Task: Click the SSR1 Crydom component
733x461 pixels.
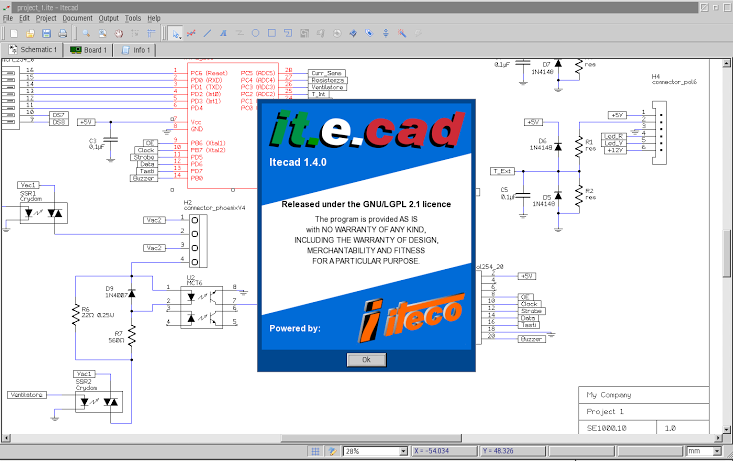Action: point(44,213)
